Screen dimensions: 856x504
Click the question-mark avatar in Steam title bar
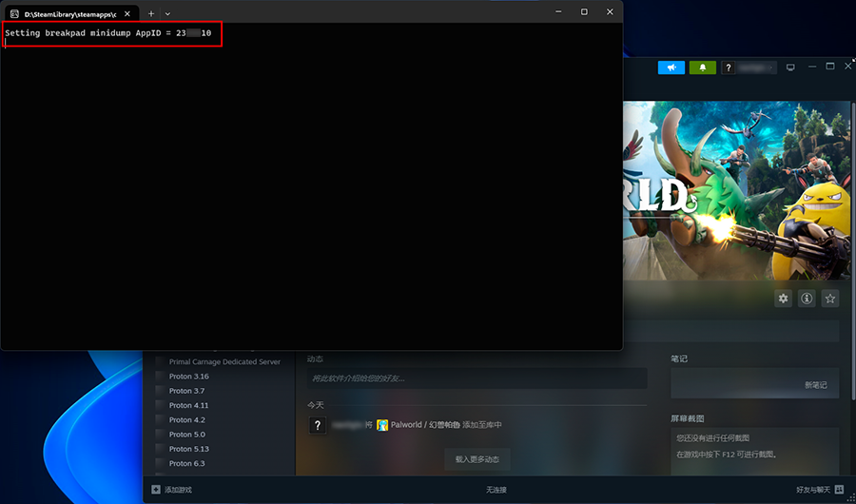click(x=729, y=68)
